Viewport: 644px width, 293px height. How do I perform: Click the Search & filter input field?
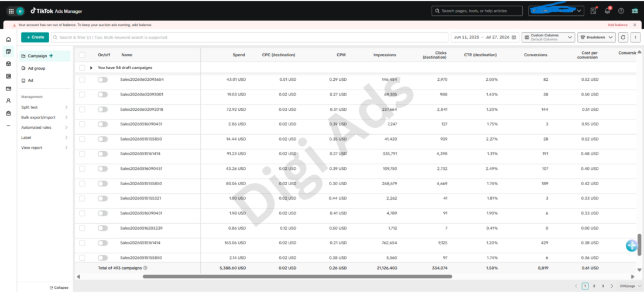coord(250,38)
